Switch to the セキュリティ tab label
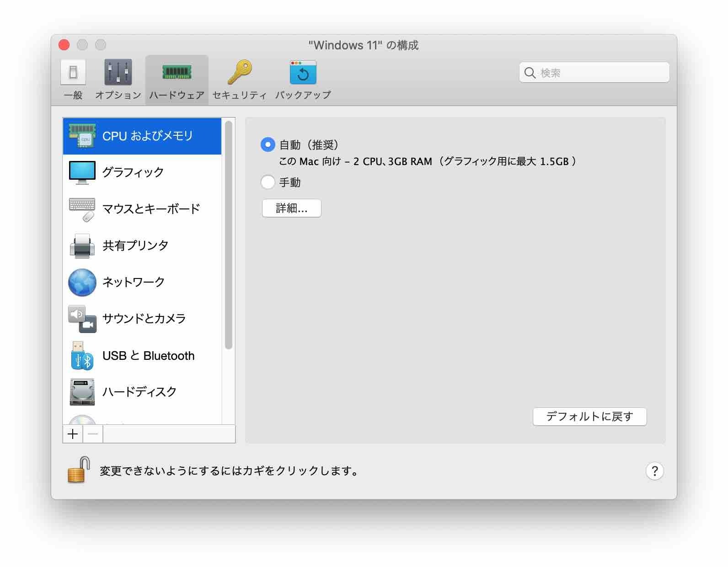The width and height of the screenshot is (728, 567). [x=240, y=95]
